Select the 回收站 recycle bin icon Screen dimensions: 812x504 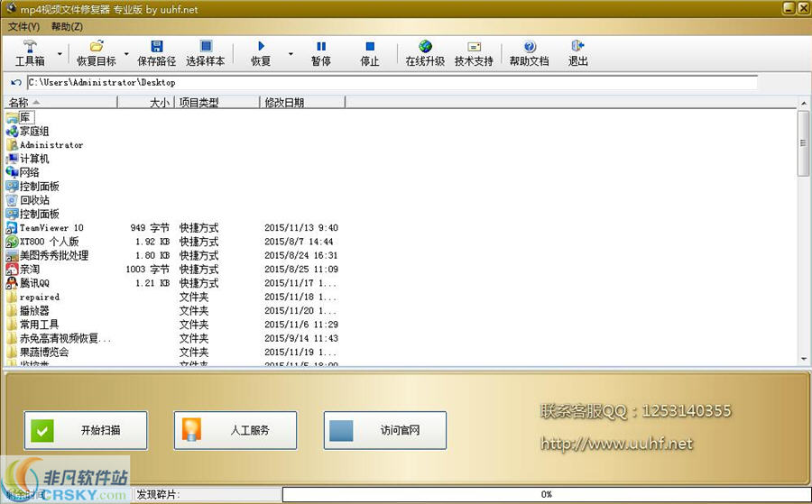(12, 200)
